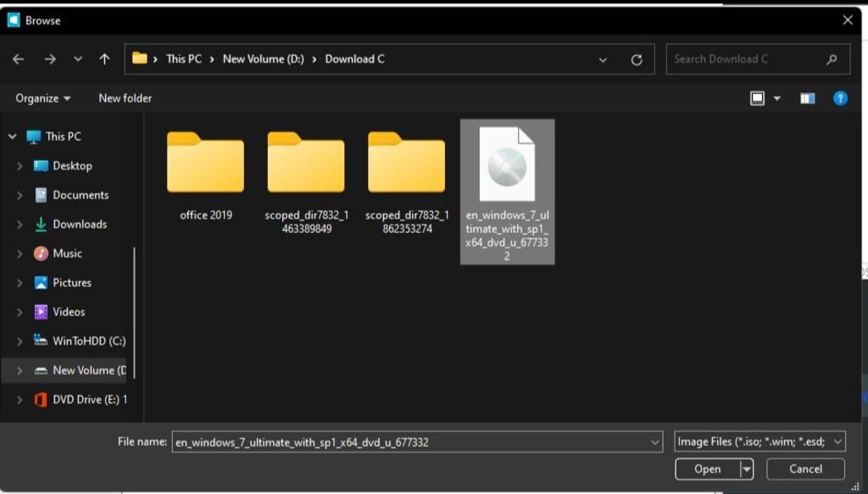Viewport: 868px width, 494px height.
Task: Open Documents in the sidebar
Action: click(x=81, y=195)
